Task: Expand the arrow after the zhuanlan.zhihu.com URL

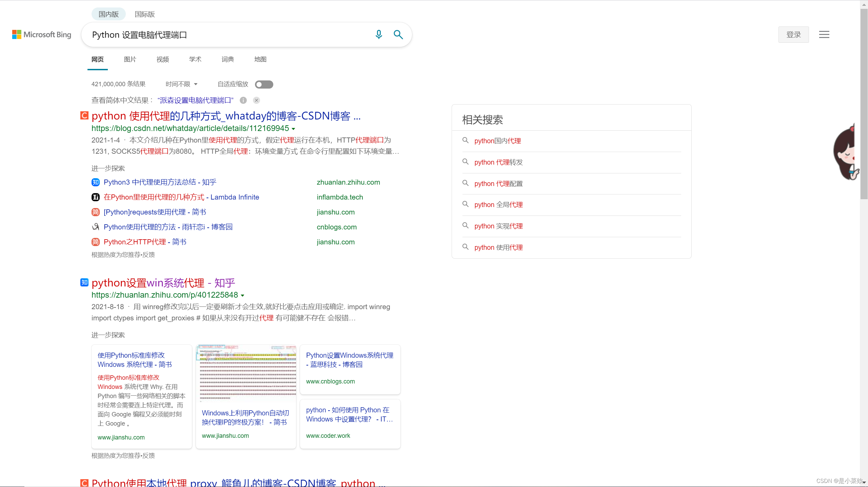Action: point(242,296)
